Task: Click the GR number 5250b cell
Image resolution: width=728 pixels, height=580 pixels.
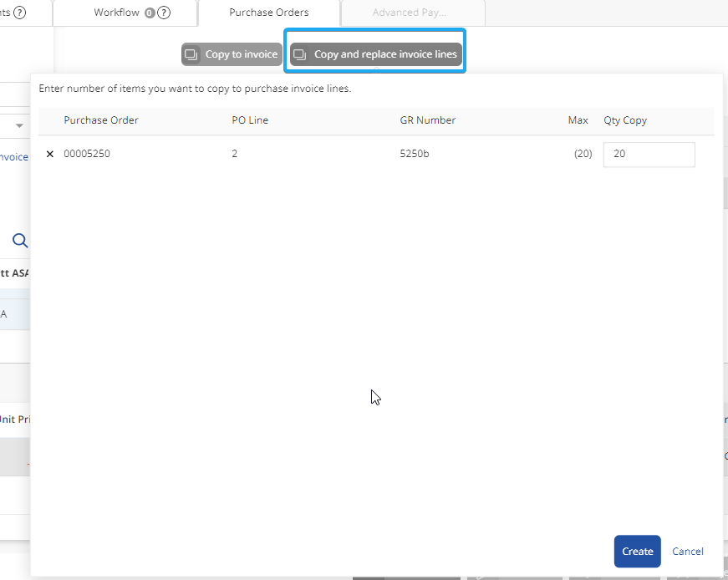Action: (x=415, y=155)
